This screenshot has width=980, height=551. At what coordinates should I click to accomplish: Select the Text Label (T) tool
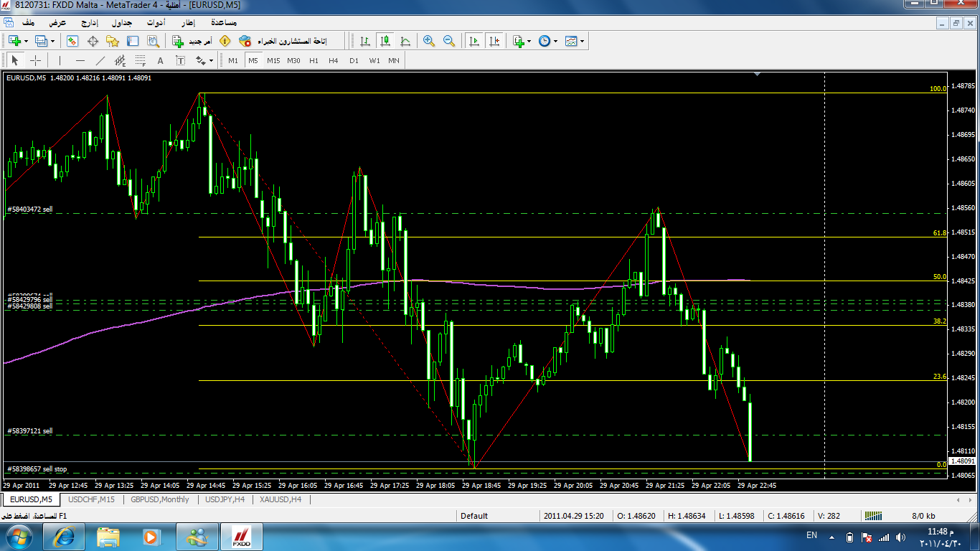180,61
